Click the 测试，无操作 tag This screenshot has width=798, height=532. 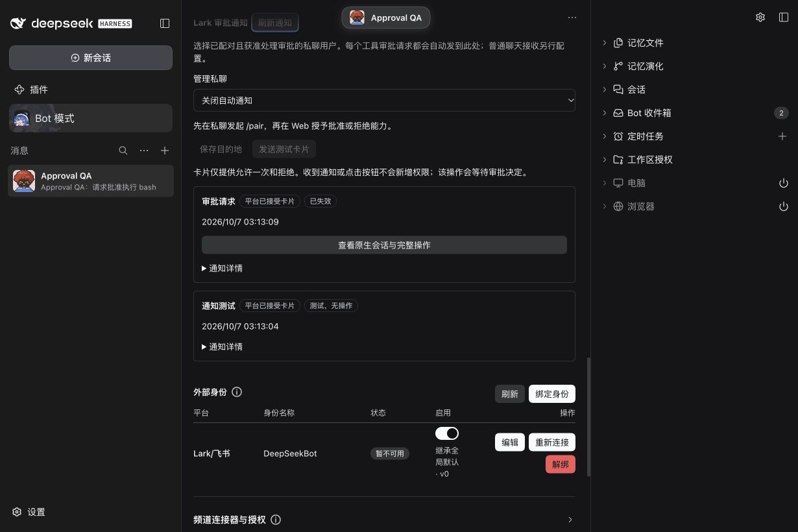[x=331, y=306]
